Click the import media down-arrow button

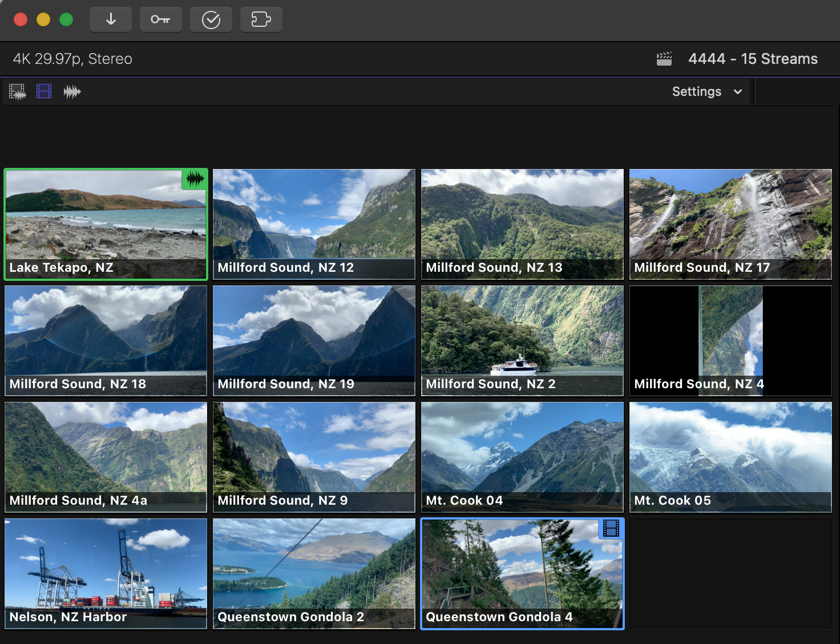(x=111, y=20)
